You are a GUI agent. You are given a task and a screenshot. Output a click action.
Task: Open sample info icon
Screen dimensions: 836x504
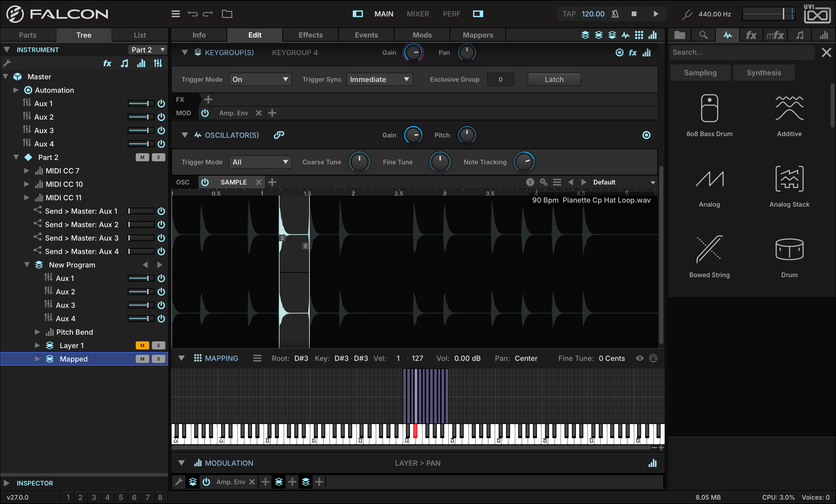(x=530, y=182)
